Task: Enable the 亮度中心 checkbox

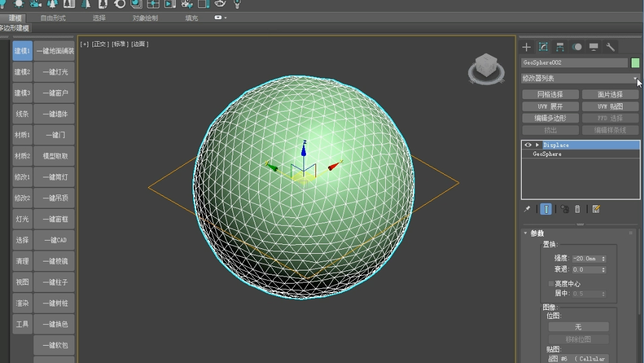Action: 550,284
